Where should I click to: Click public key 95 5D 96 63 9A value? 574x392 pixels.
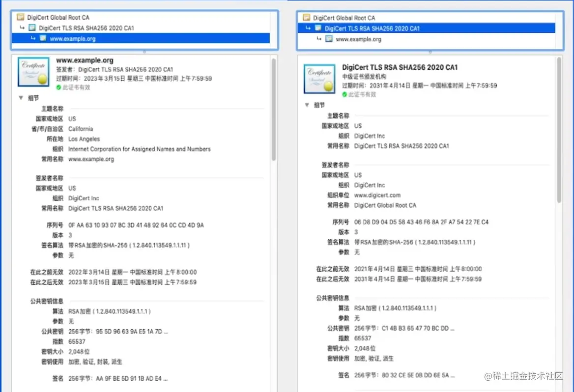point(118,332)
